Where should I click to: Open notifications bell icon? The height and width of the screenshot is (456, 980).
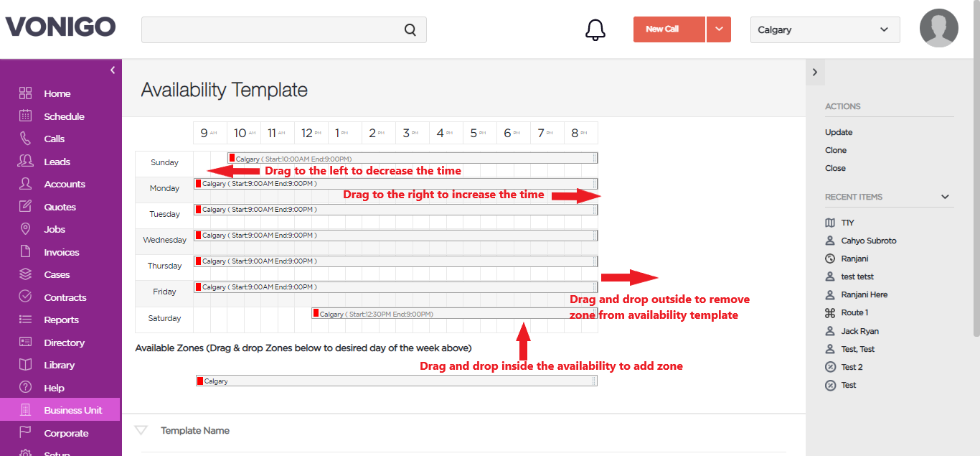coord(595,29)
